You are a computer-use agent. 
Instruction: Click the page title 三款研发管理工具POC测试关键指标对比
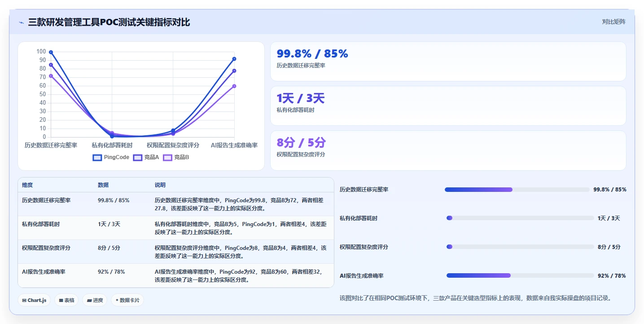click(109, 22)
